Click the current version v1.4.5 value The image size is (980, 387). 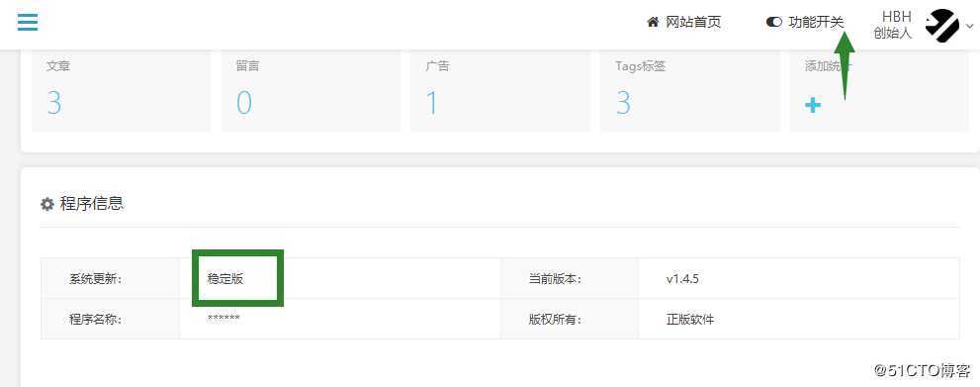(x=682, y=279)
